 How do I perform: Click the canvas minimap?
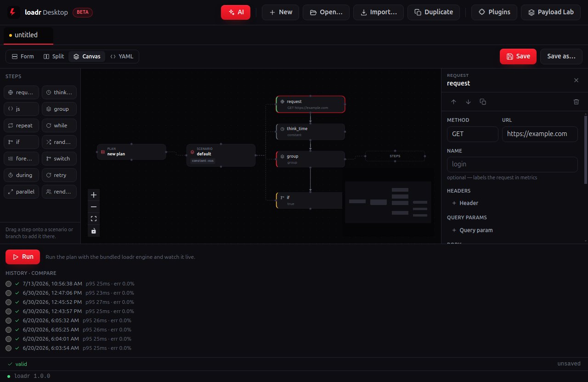(x=388, y=202)
